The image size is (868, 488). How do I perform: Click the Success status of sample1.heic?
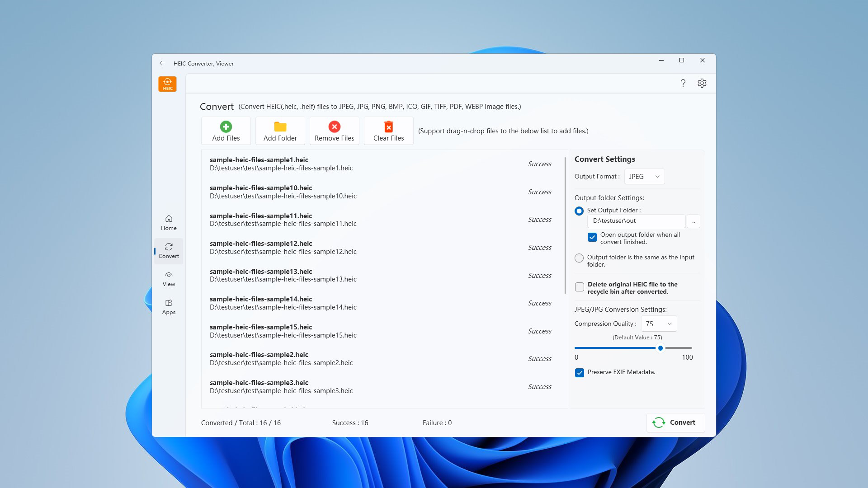tap(540, 164)
